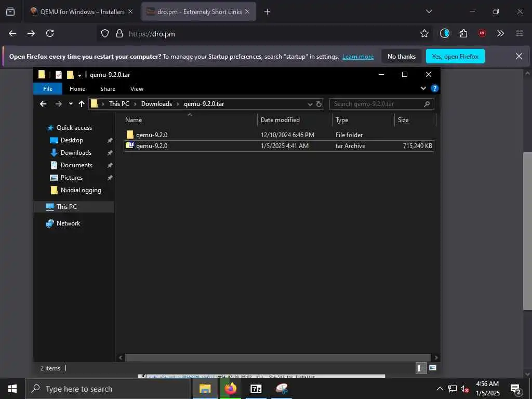Decline with No thanks button

point(402,57)
